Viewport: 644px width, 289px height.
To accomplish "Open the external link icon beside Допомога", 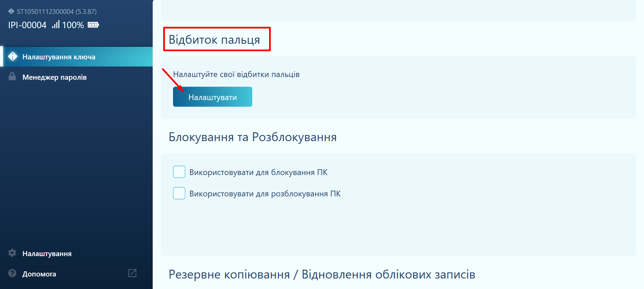I will (x=132, y=273).
